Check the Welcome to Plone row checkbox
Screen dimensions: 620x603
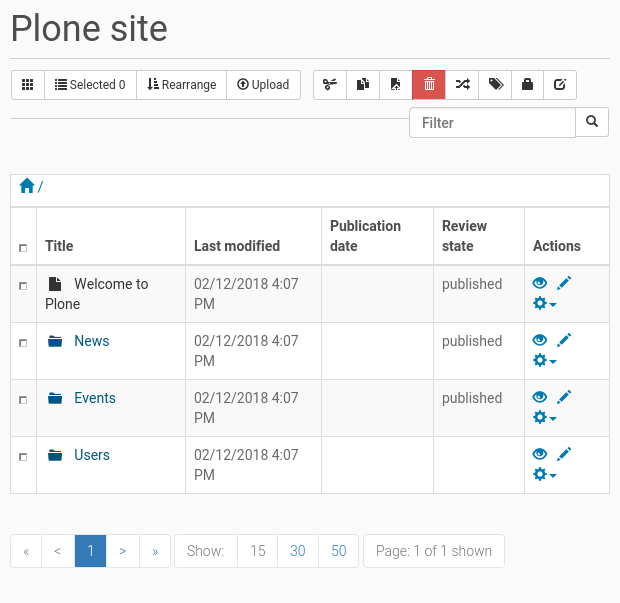(23, 286)
